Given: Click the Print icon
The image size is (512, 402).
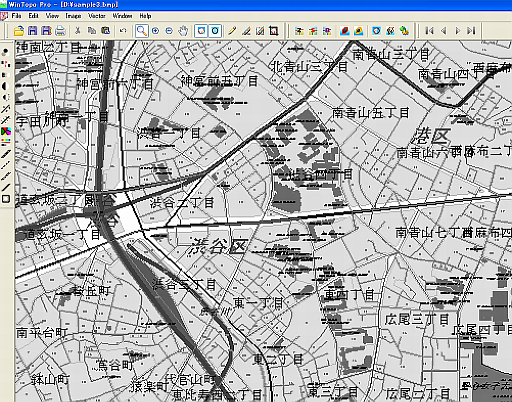Looking at the screenshot, I should 60,31.
